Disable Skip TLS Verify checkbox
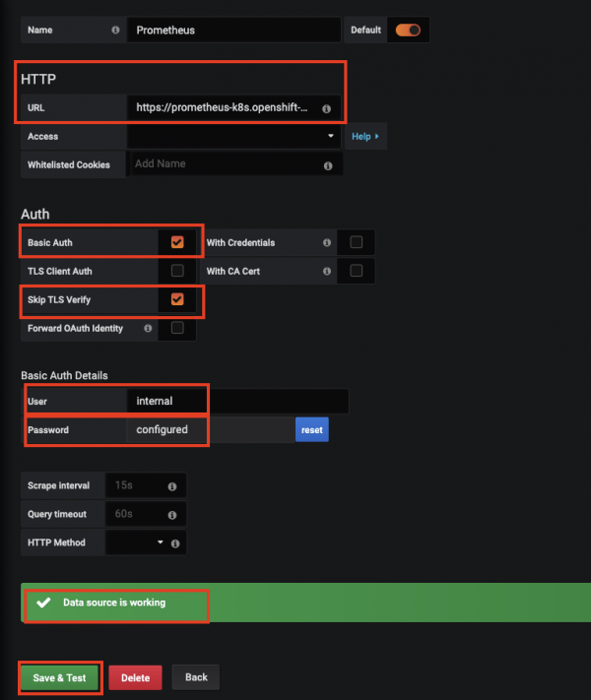The image size is (591, 700). click(x=177, y=299)
